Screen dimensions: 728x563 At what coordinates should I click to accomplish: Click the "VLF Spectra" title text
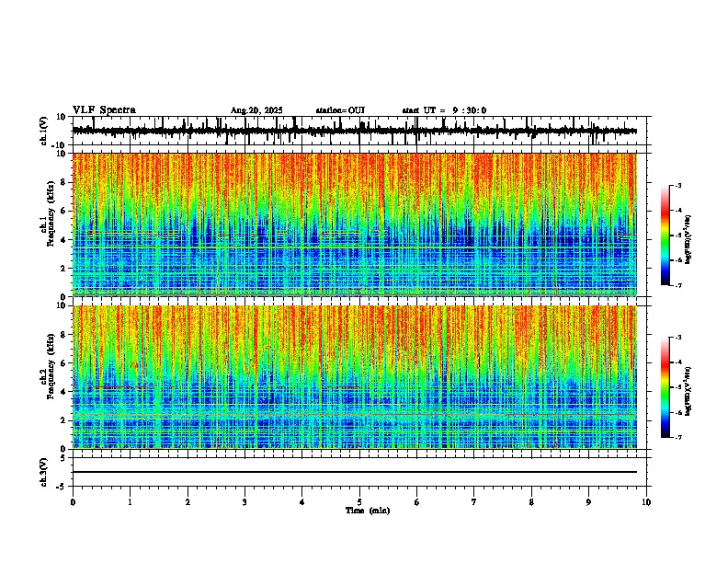tap(104, 110)
